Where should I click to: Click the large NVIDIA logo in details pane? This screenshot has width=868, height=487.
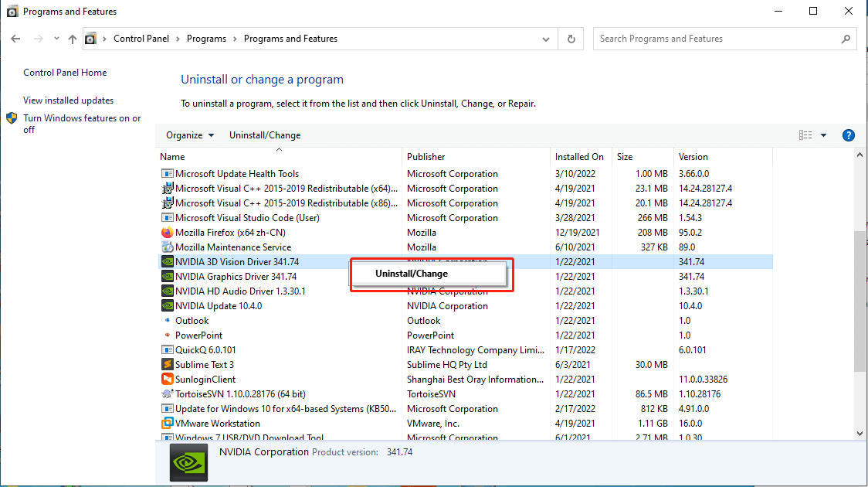pos(188,462)
